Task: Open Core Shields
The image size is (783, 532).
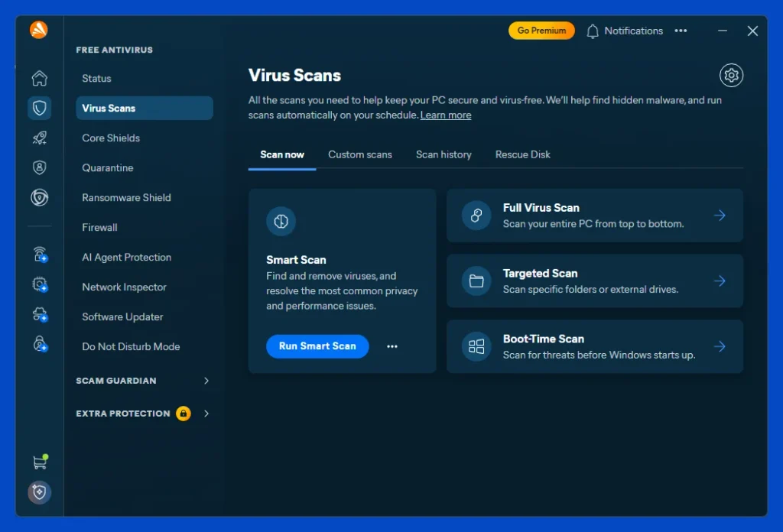Action: (145, 138)
